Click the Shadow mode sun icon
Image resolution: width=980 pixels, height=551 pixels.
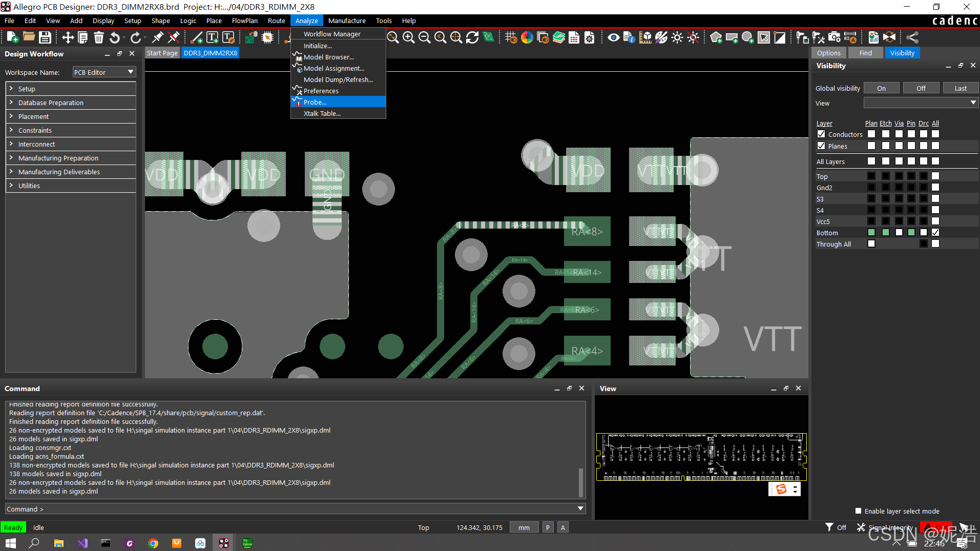[677, 37]
